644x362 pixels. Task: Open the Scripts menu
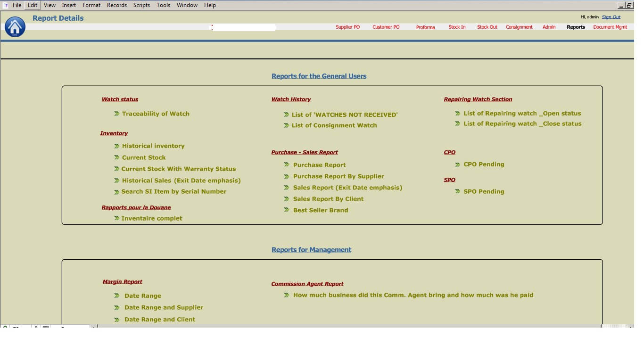click(141, 5)
